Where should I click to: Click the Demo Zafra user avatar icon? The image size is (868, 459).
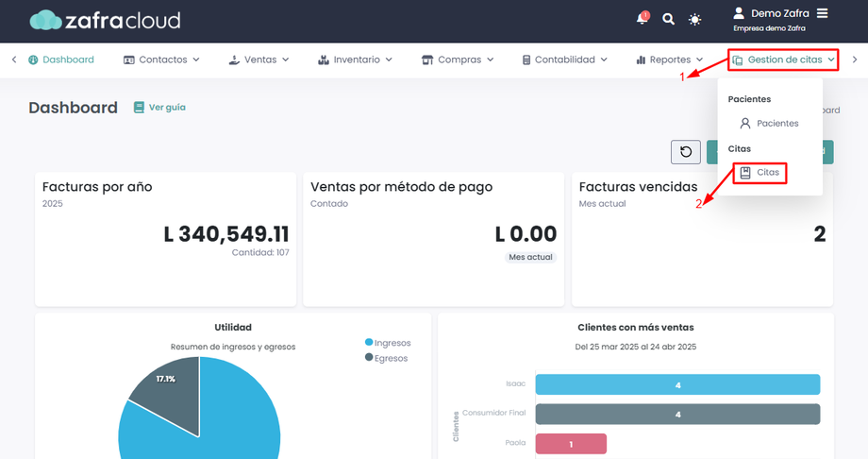click(x=739, y=13)
